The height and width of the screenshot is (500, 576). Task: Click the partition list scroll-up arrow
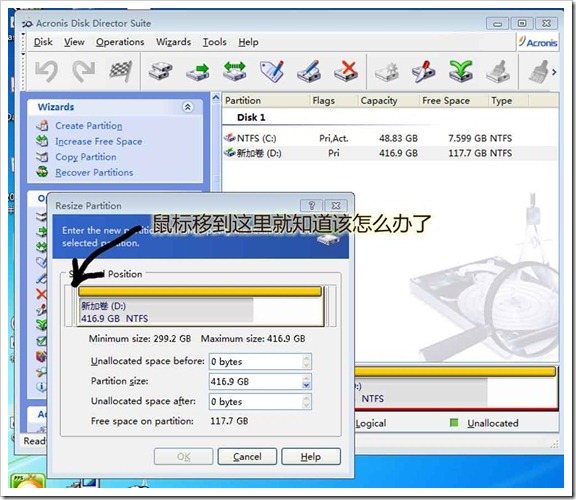(216, 98)
